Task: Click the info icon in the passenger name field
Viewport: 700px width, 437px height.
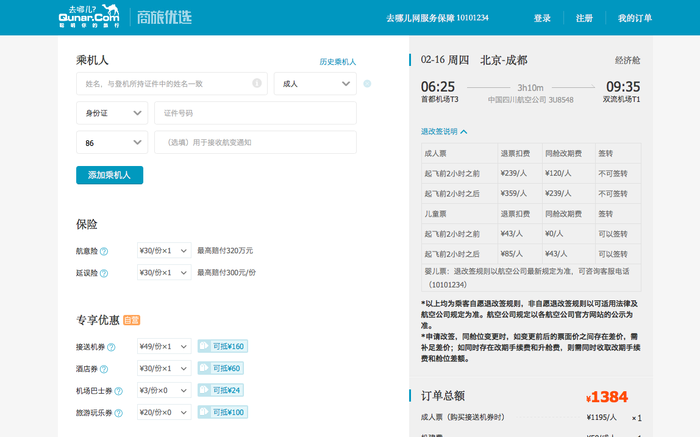Action: tap(257, 83)
